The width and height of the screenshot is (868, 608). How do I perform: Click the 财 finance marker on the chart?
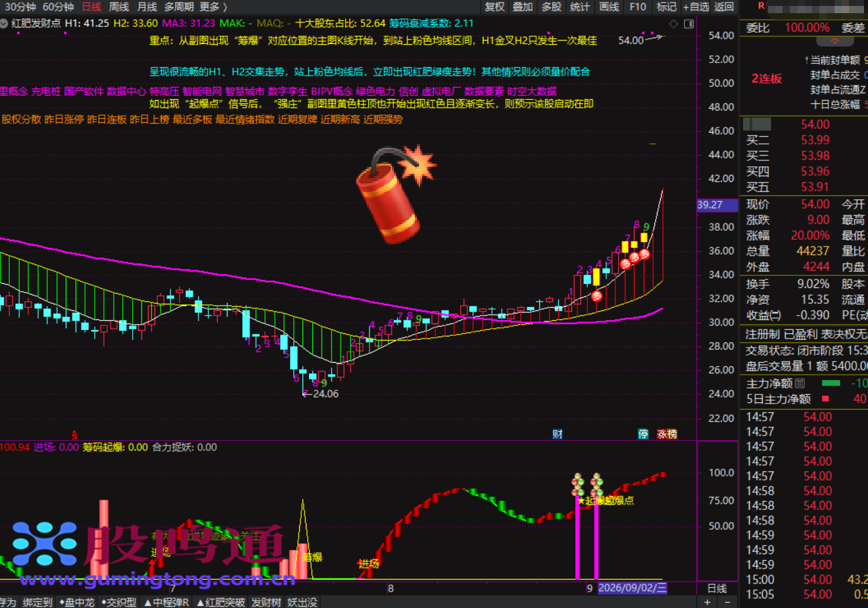point(558,434)
